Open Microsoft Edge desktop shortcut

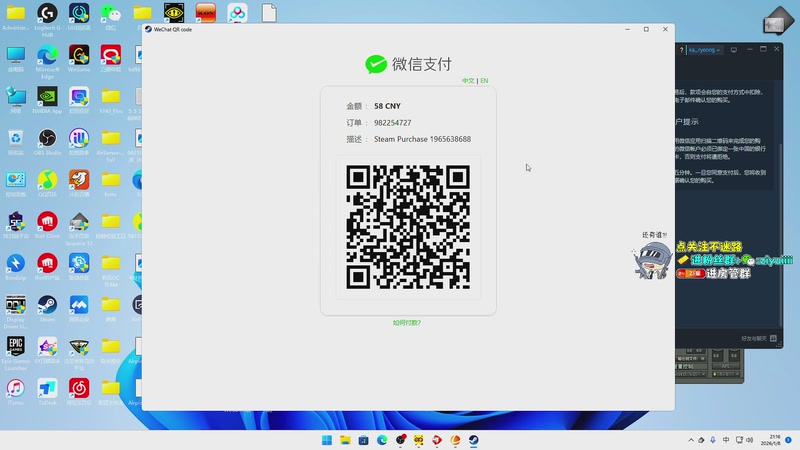(x=47, y=61)
